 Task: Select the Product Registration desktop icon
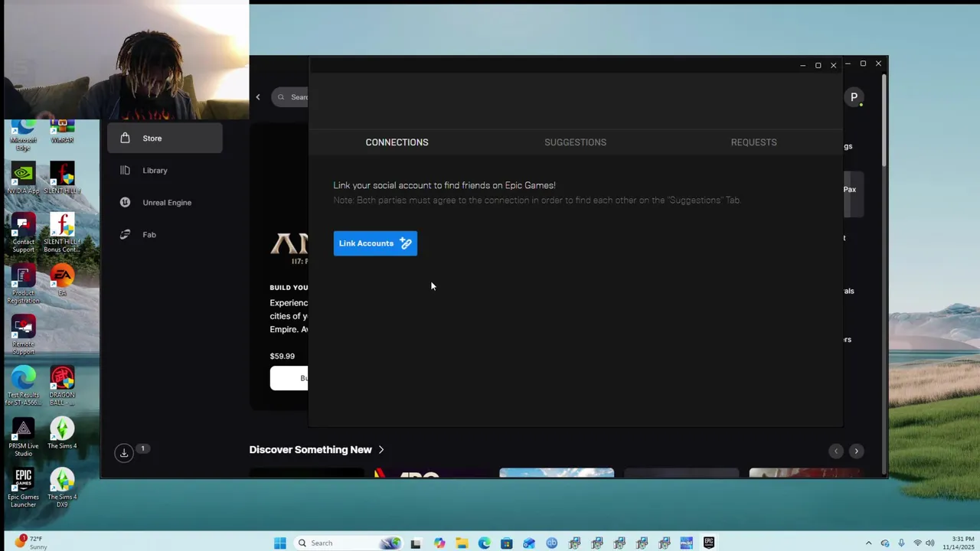[x=23, y=284]
